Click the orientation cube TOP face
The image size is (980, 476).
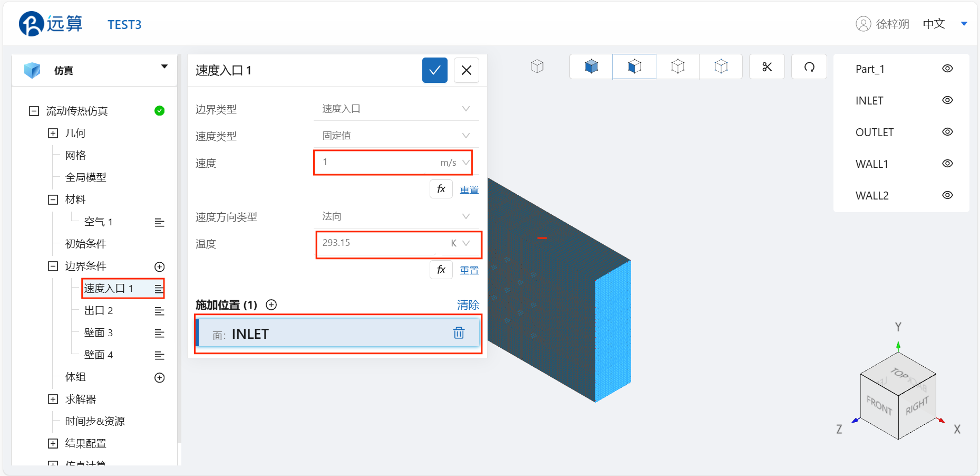(x=899, y=373)
